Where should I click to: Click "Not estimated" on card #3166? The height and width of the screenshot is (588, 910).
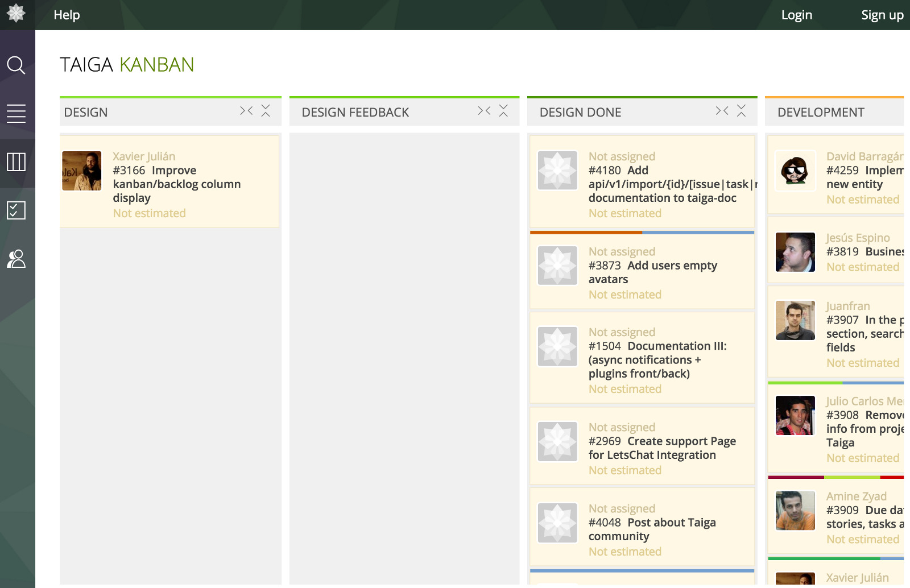(x=149, y=213)
